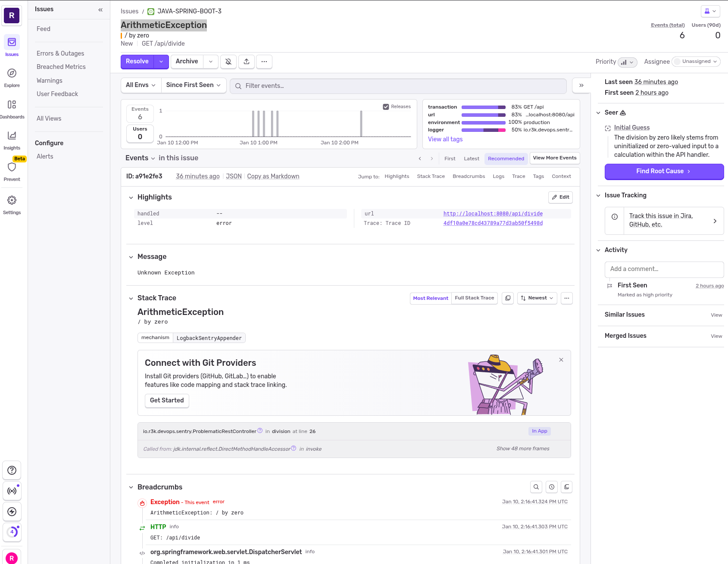Collapse the Issue Tracking section
The width and height of the screenshot is (728, 564).
click(x=598, y=196)
